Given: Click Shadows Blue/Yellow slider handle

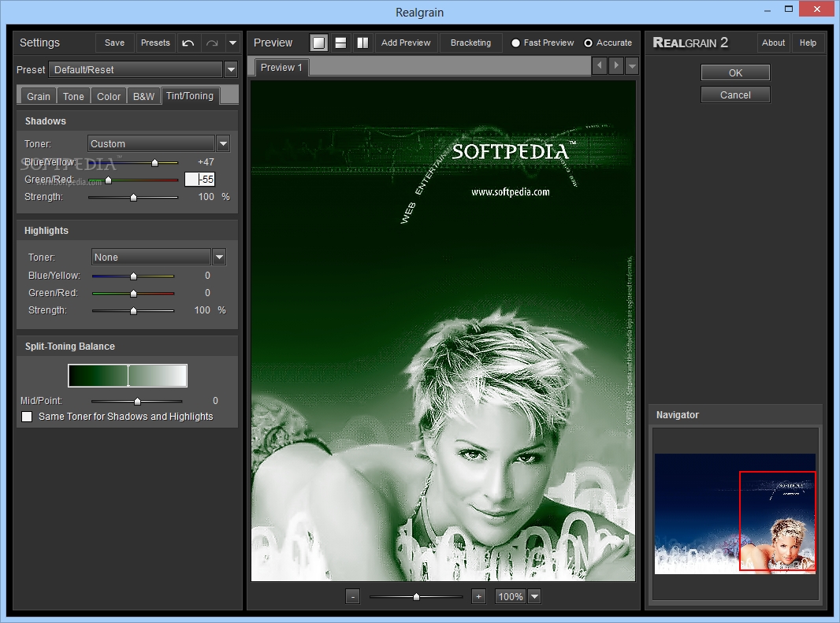Looking at the screenshot, I should [x=154, y=162].
